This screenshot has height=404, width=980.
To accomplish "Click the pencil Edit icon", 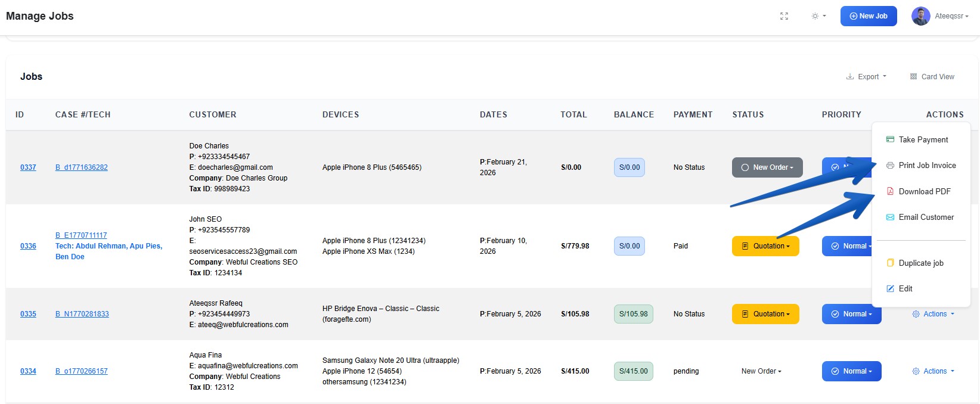I will tap(890, 288).
